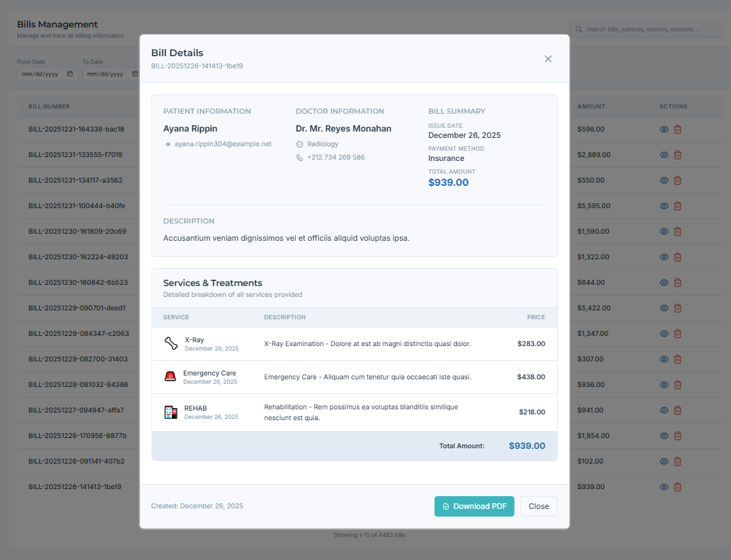Delete the bill with amount $939.00
Image resolution: width=731 pixels, height=560 pixels.
678,487
